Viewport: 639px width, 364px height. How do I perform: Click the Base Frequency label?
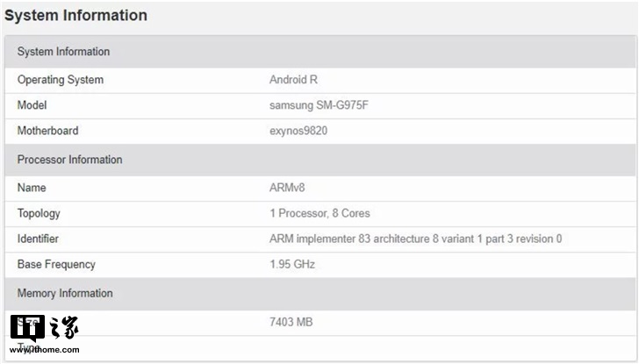click(56, 264)
